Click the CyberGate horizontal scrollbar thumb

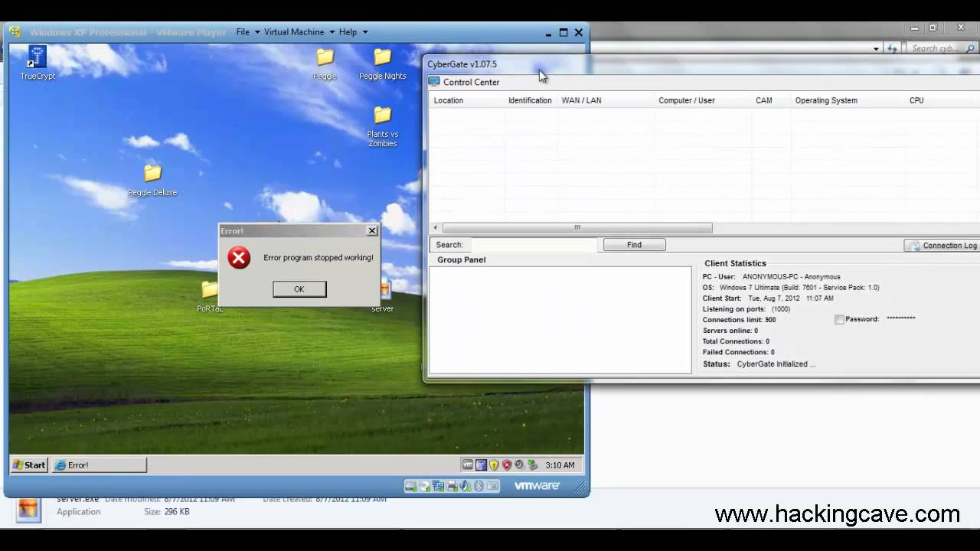click(x=577, y=227)
